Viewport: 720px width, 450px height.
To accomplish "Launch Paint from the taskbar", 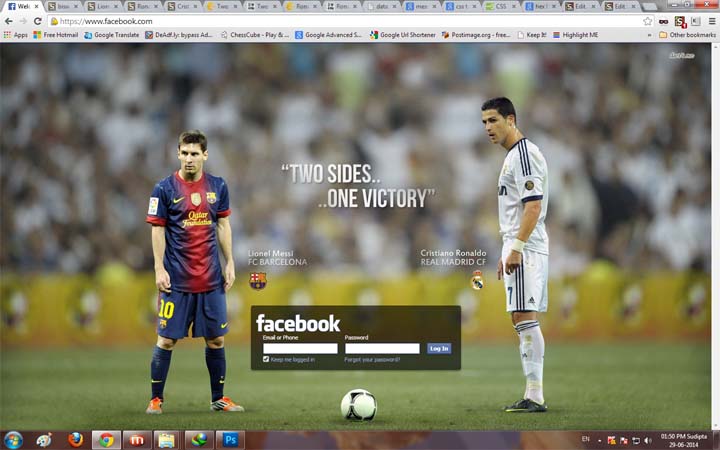I will (44, 440).
